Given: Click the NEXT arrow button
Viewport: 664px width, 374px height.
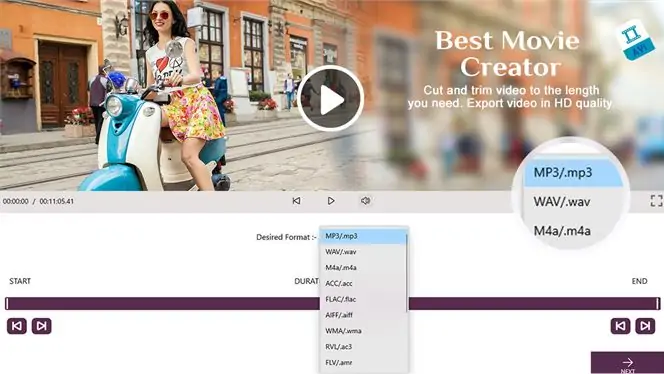Looking at the screenshot, I should click(627, 363).
